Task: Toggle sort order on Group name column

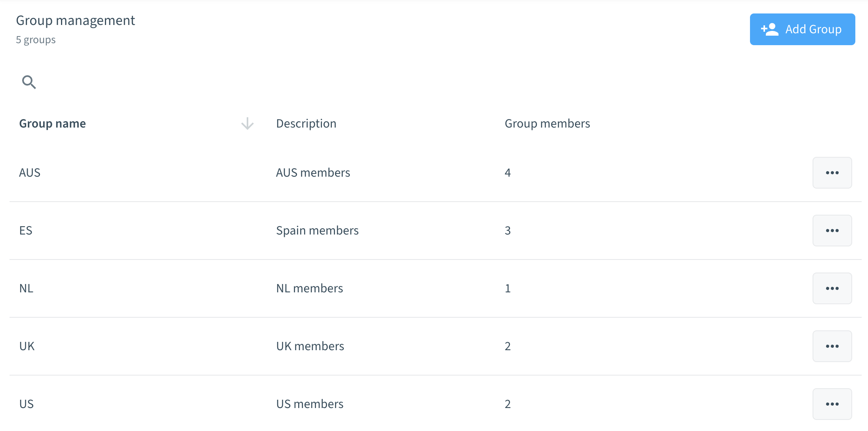Action: 52,123
